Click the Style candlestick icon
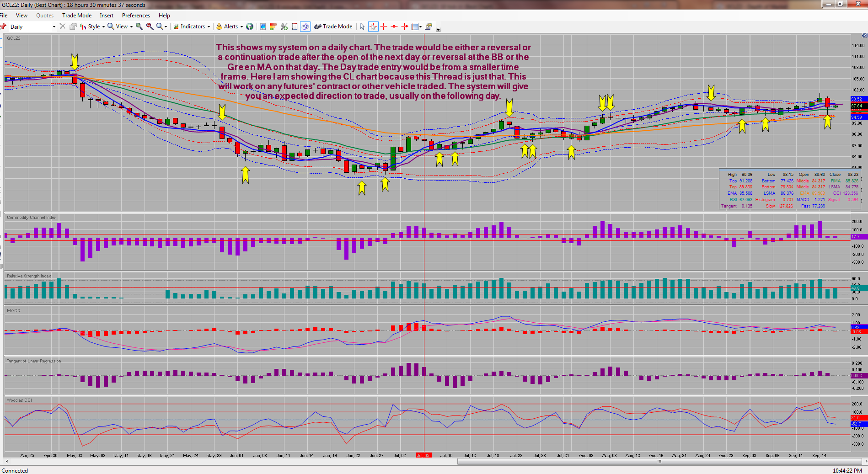Viewport: 868px width, 474px height. pos(83,27)
